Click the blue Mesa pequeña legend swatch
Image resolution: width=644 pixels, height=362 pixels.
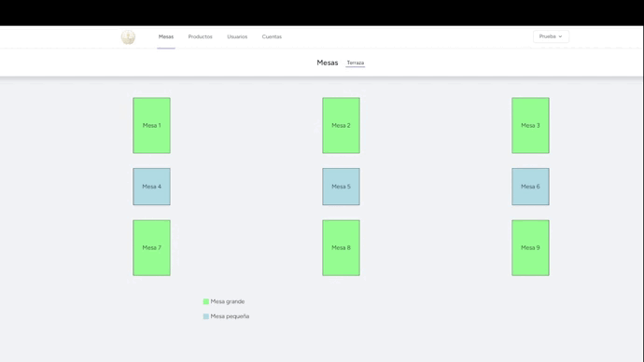[x=205, y=316]
